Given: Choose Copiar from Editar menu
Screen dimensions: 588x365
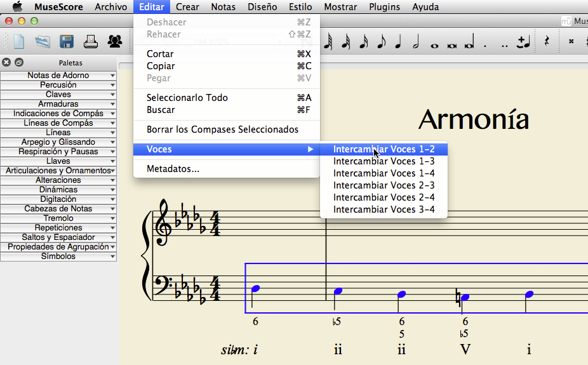Looking at the screenshot, I should point(227,66).
